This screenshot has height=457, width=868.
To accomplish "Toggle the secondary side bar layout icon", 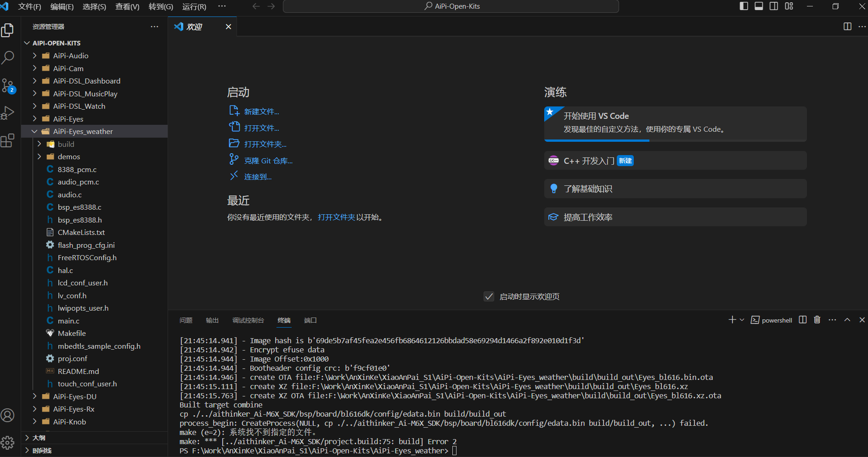I will [774, 6].
